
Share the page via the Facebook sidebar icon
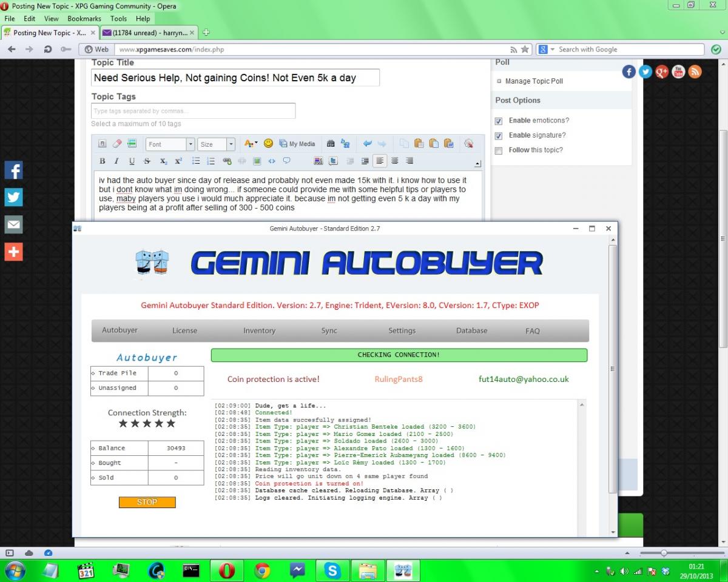tap(13, 170)
